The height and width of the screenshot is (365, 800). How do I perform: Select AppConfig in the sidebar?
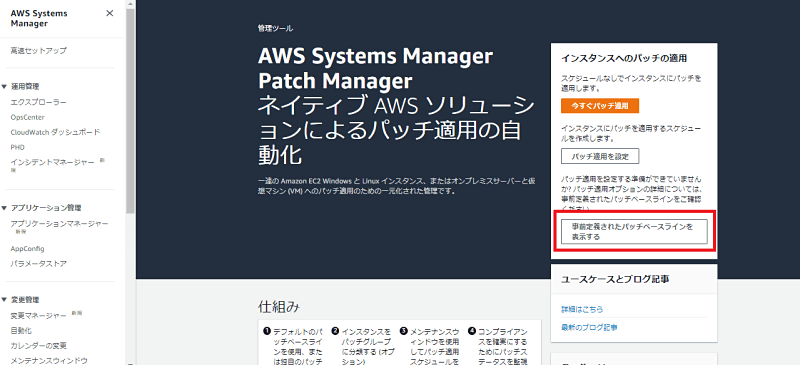point(28,249)
